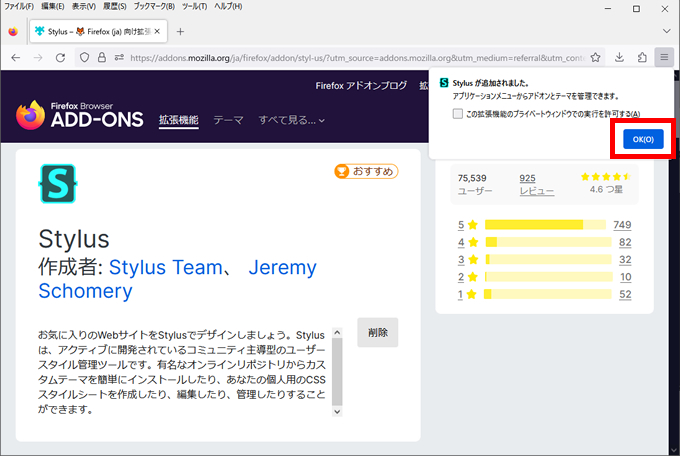Screen dimensions: 680x456
Task: Click the padlock site security icon
Action: 101,57
